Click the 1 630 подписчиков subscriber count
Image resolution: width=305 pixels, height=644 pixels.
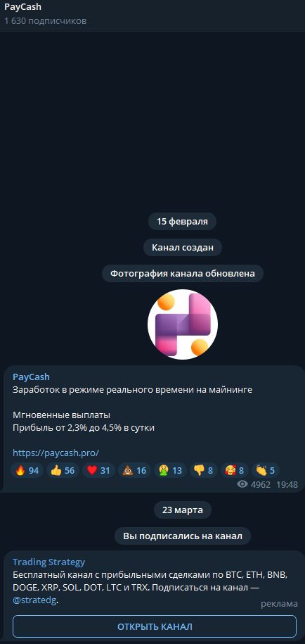(46, 20)
